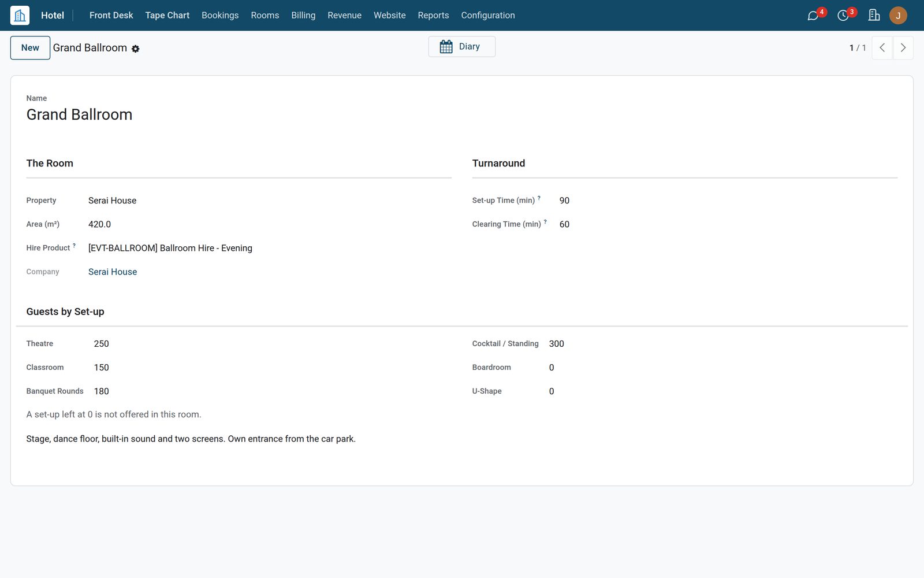The height and width of the screenshot is (578, 924).
Task: Open the user avatar menu
Action: (898, 16)
